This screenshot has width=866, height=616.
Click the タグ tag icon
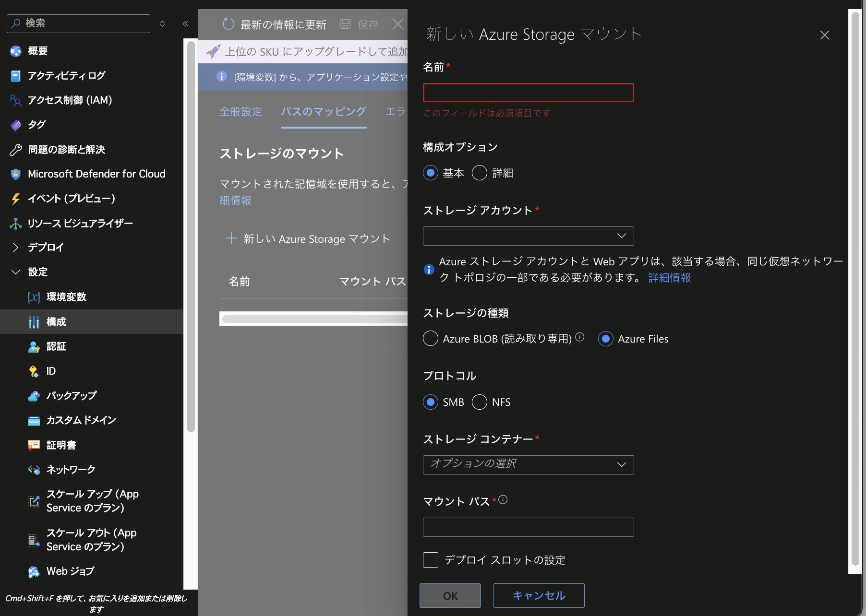point(16,125)
